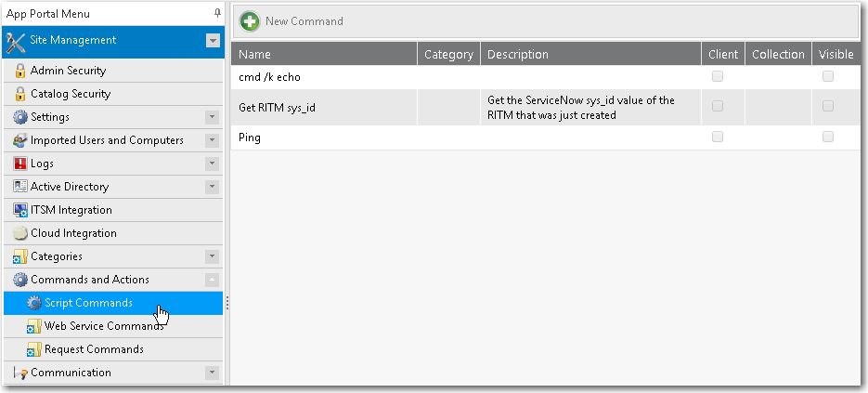Image resolution: width=868 pixels, height=393 pixels.
Task: Click the Catalog Security padlock icon
Action: 20,94
